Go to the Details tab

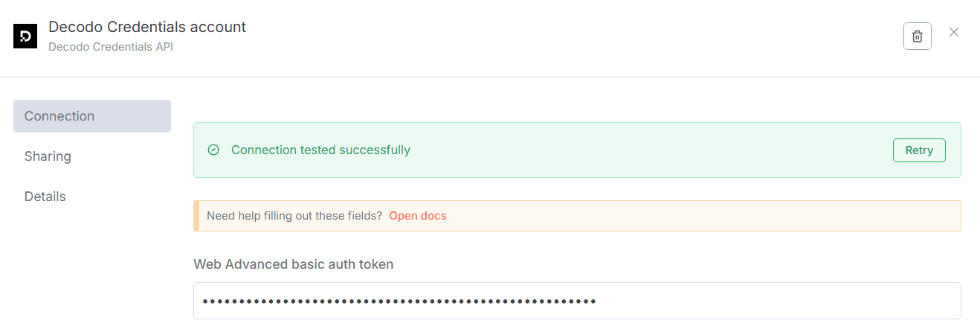coord(45,197)
